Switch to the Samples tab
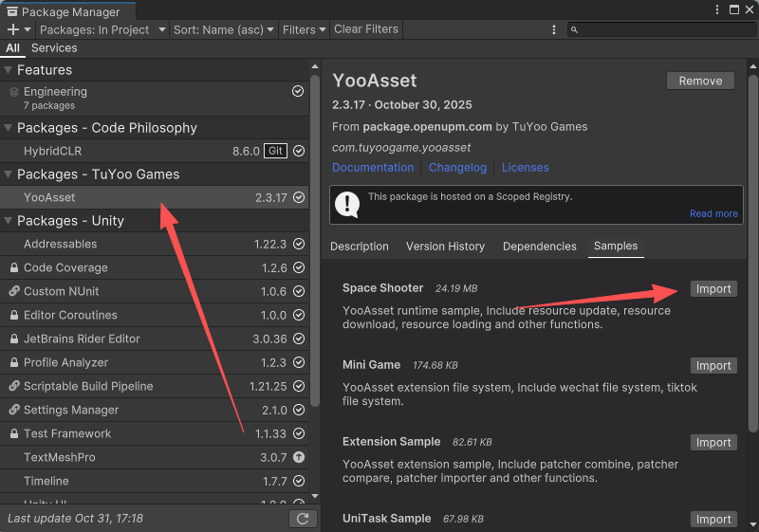This screenshot has height=532, width=759. (616, 247)
